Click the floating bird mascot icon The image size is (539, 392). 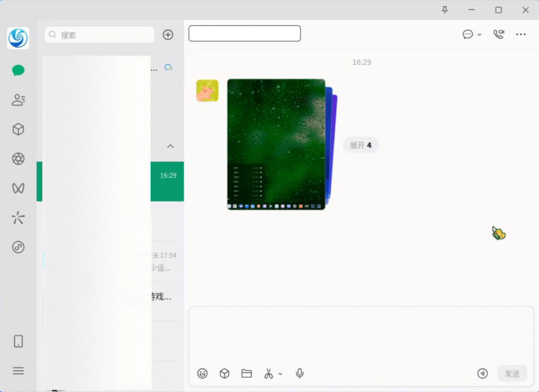[498, 233]
